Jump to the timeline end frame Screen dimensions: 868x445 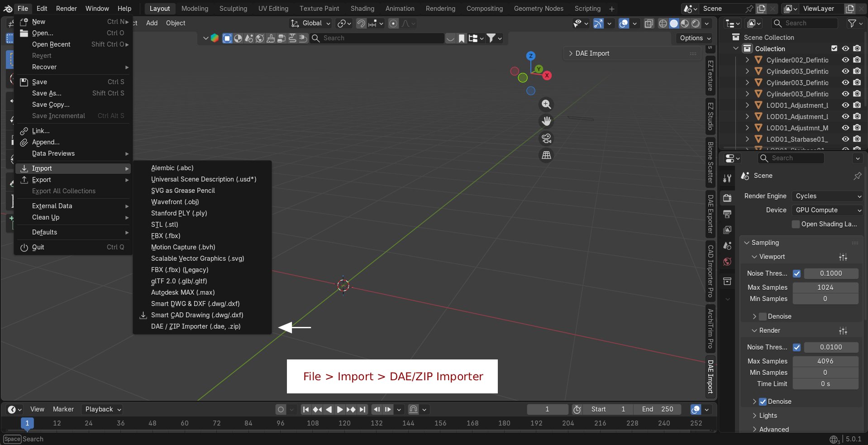(x=362, y=409)
